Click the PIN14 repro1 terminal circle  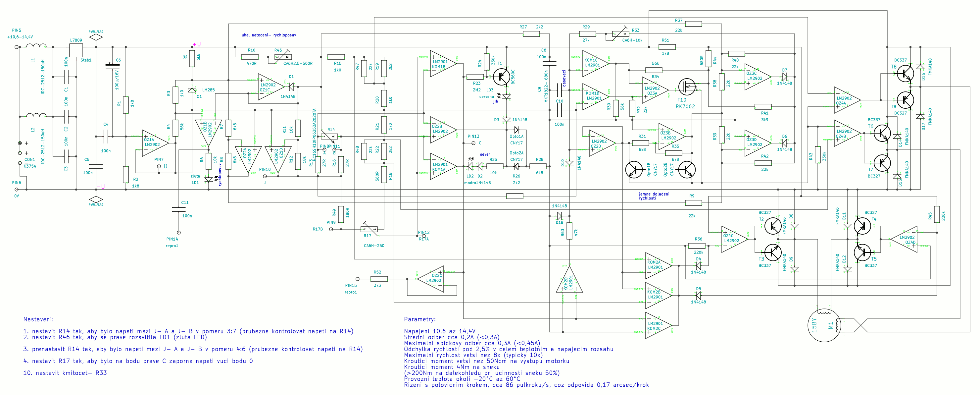pyautogui.click(x=179, y=232)
